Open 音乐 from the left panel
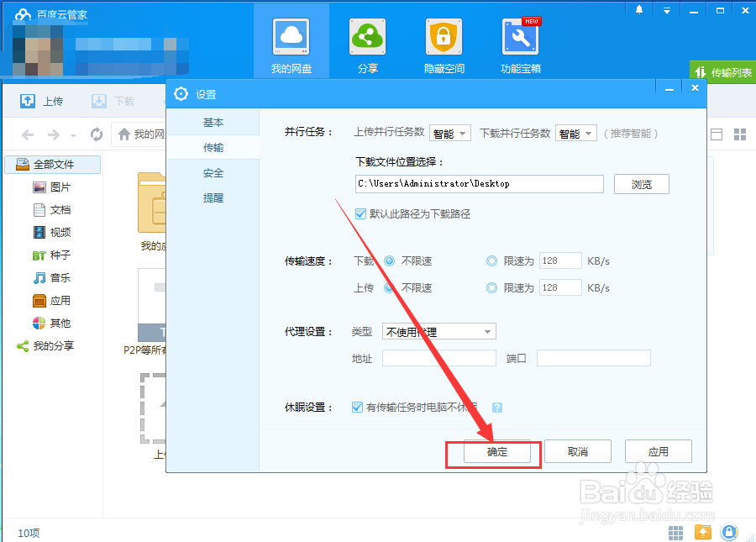The width and height of the screenshot is (756, 542). point(53,277)
